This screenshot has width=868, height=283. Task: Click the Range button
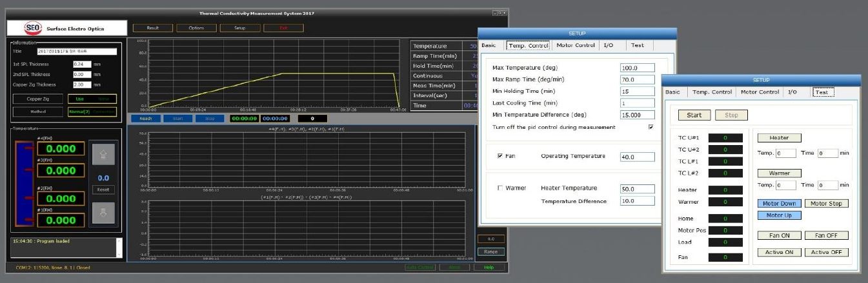(490, 251)
